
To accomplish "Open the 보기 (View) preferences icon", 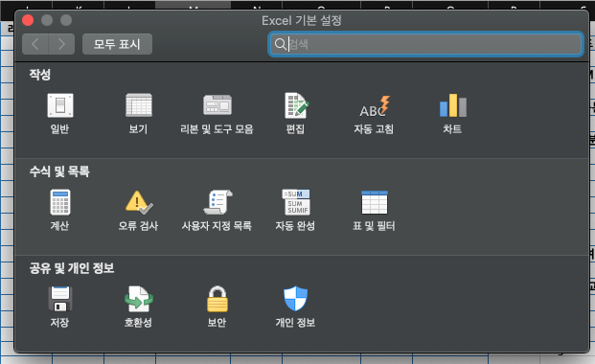I will [139, 105].
